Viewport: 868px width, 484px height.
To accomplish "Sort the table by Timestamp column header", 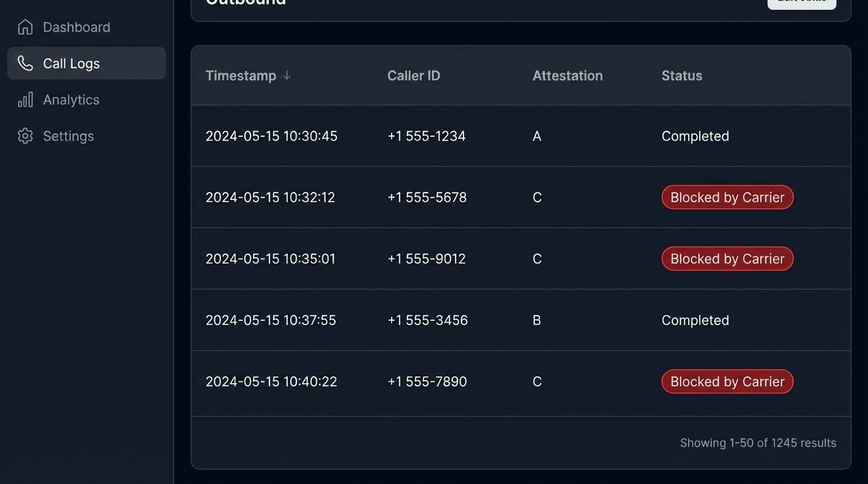I will (241, 76).
